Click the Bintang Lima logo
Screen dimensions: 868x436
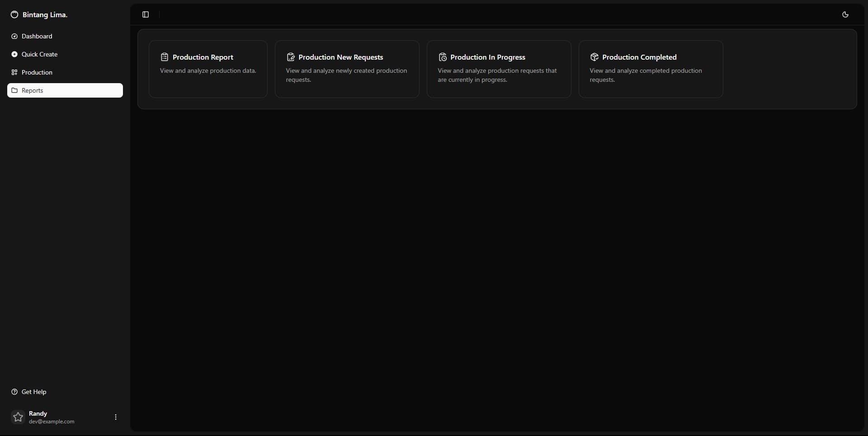coord(14,14)
